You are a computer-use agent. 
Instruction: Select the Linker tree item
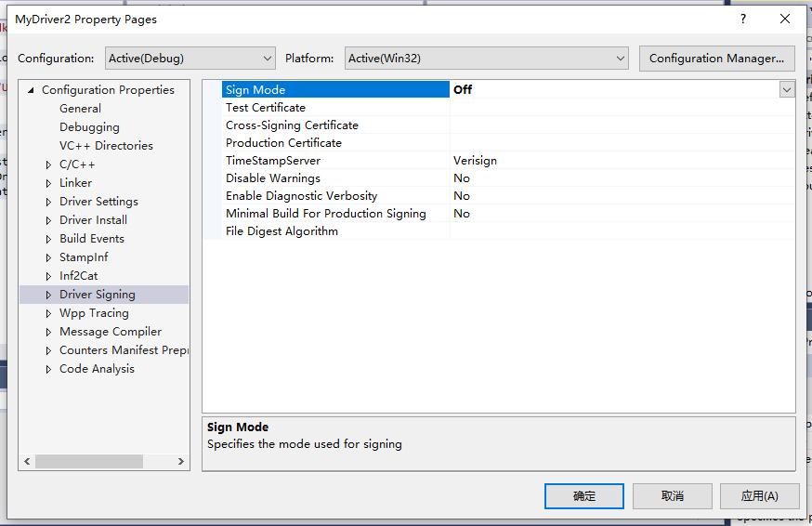(75, 183)
